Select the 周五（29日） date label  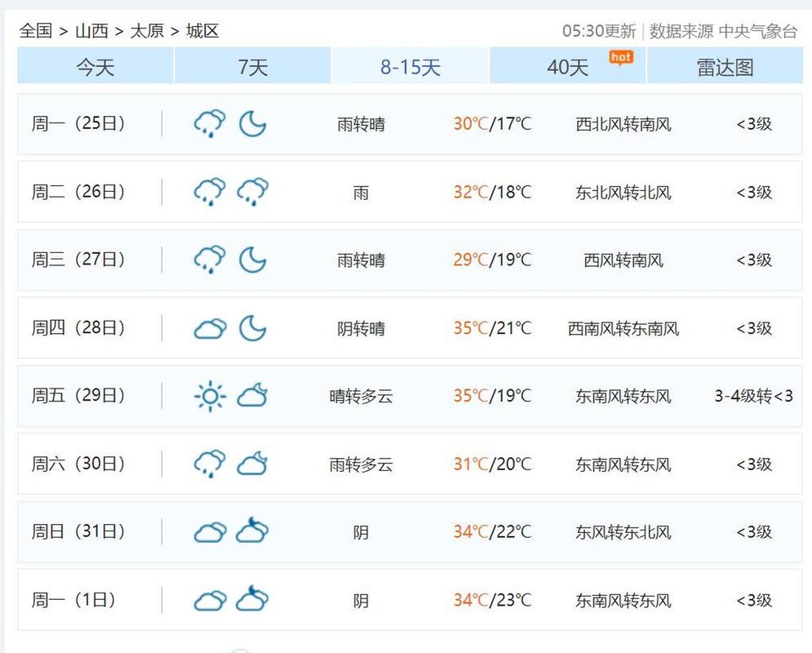click(x=78, y=395)
